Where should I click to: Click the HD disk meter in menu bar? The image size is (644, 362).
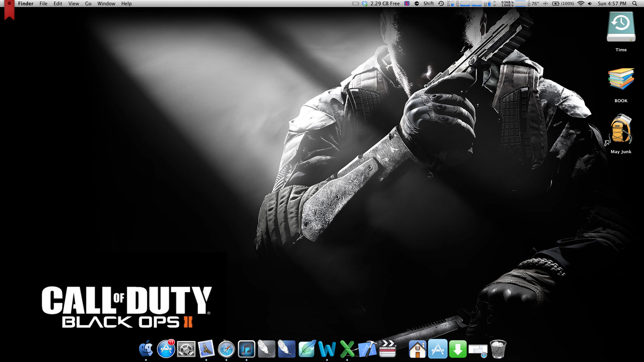pos(488,3)
